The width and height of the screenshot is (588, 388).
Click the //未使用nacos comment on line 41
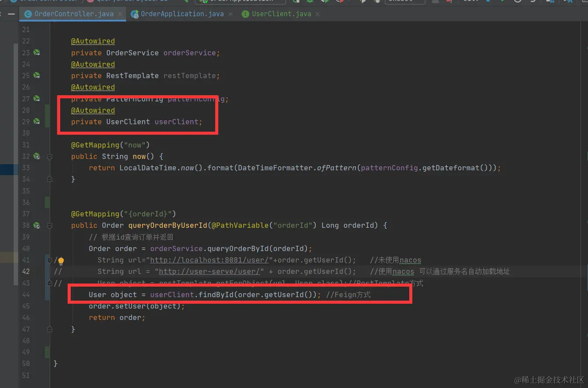pos(396,260)
